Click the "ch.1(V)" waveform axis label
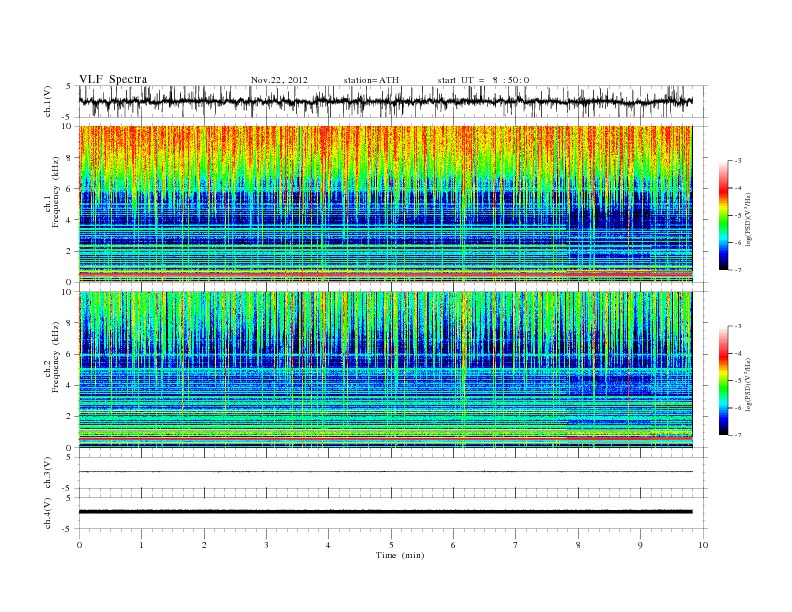The width and height of the screenshot is (792, 612). click(47, 101)
